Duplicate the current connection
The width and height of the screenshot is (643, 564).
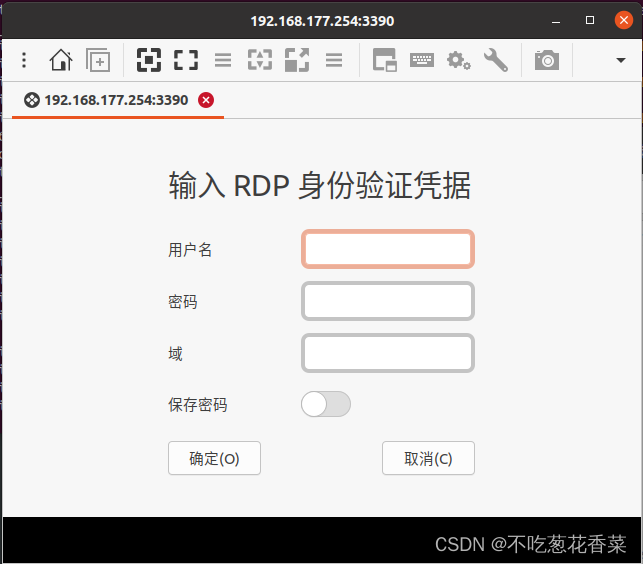coord(98,60)
